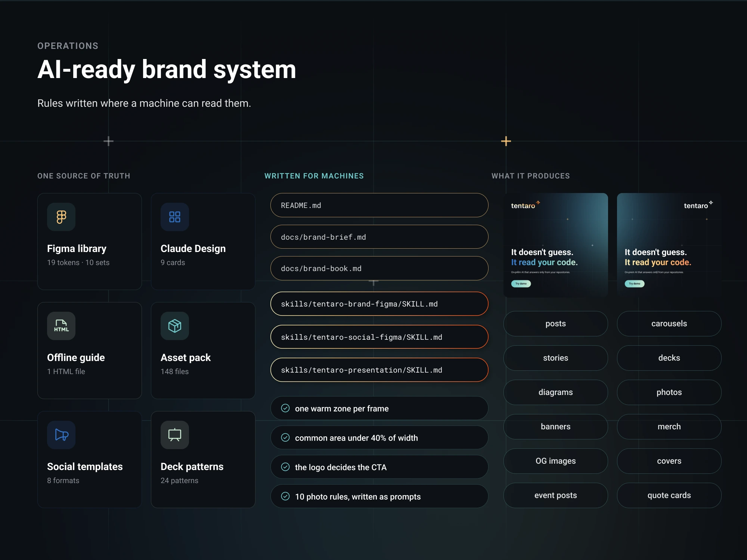Click the 'Deck patterns' card title

[192, 467]
